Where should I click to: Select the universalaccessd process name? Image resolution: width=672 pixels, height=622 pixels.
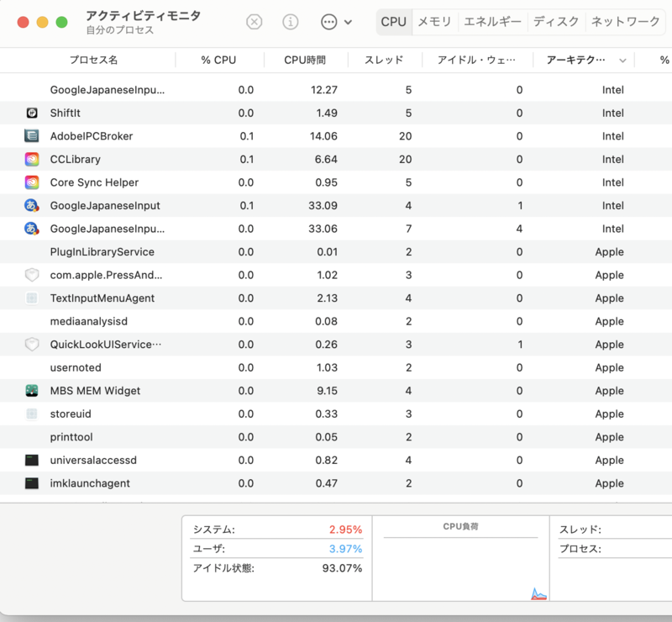click(93, 461)
